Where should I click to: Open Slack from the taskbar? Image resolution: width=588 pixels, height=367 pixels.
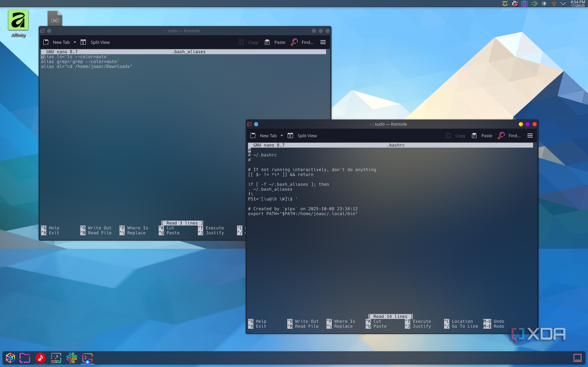click(x=72, y=358)
